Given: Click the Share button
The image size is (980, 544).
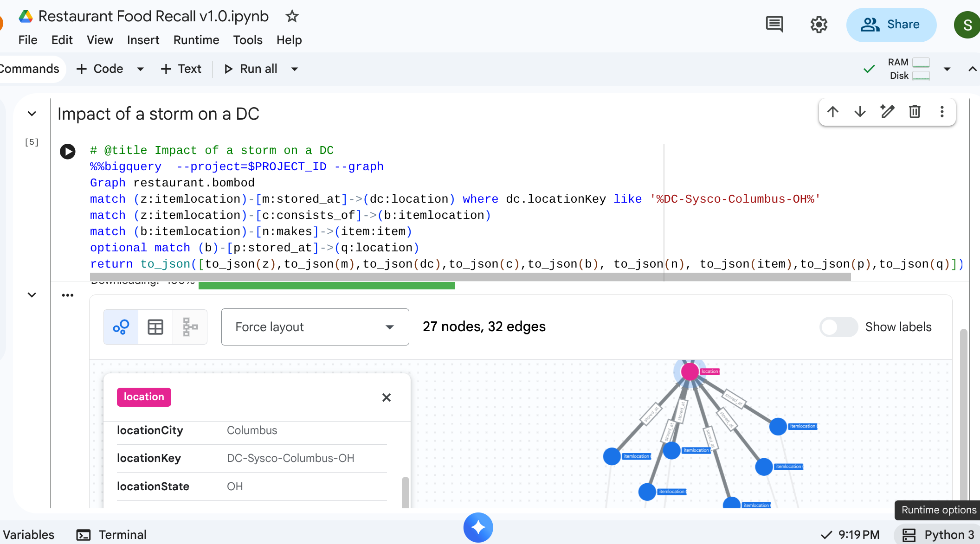Looking at the screenshot, I should tap(891, 25).
